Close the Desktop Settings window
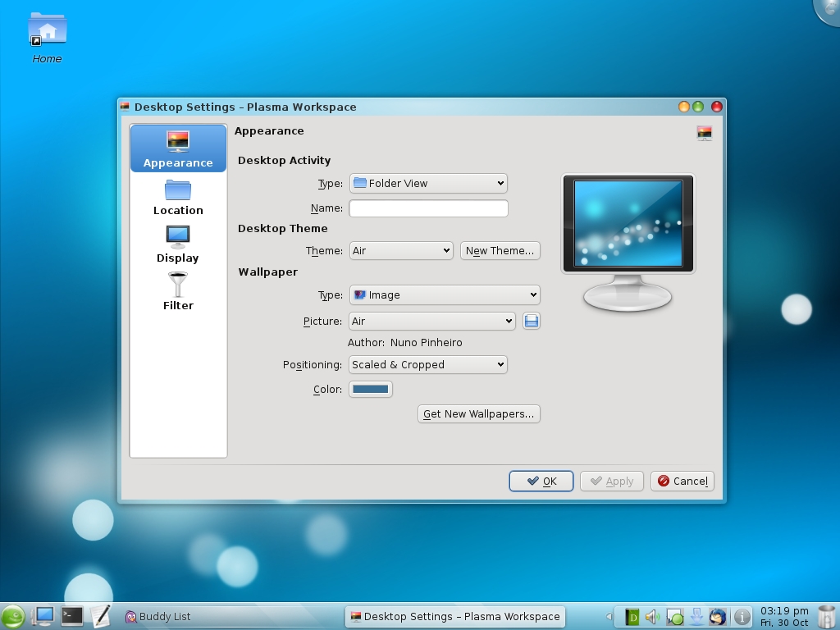The height and width of the screenshot is (630, 840). click(716, 107)
